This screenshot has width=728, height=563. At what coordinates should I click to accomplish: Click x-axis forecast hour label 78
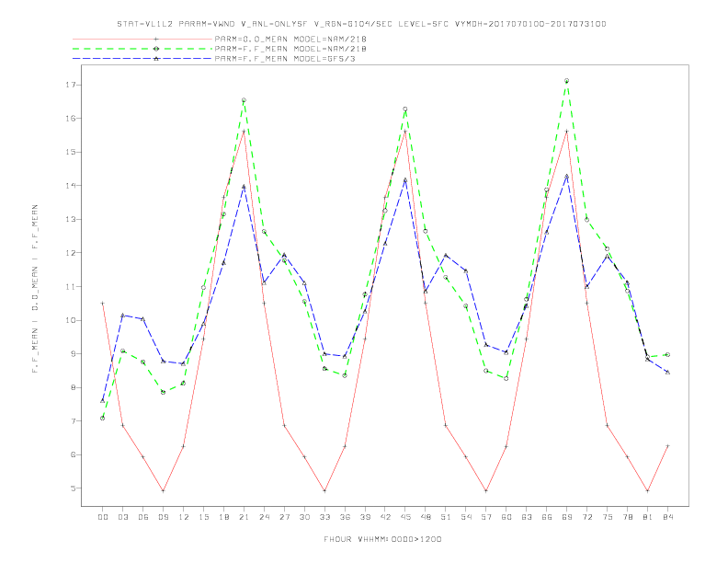click(627, 517)
